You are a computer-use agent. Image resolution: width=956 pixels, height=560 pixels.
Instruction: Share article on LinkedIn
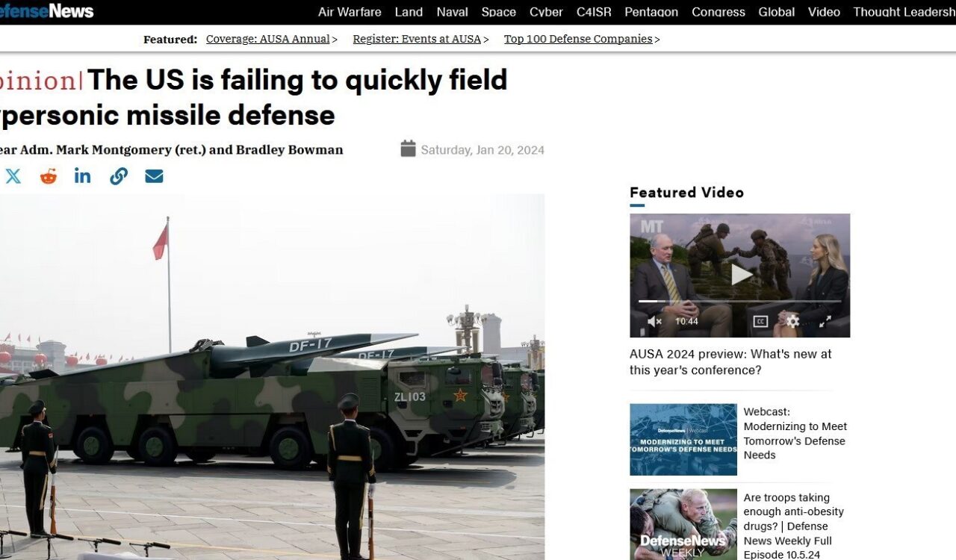click(x=83, y=175)
